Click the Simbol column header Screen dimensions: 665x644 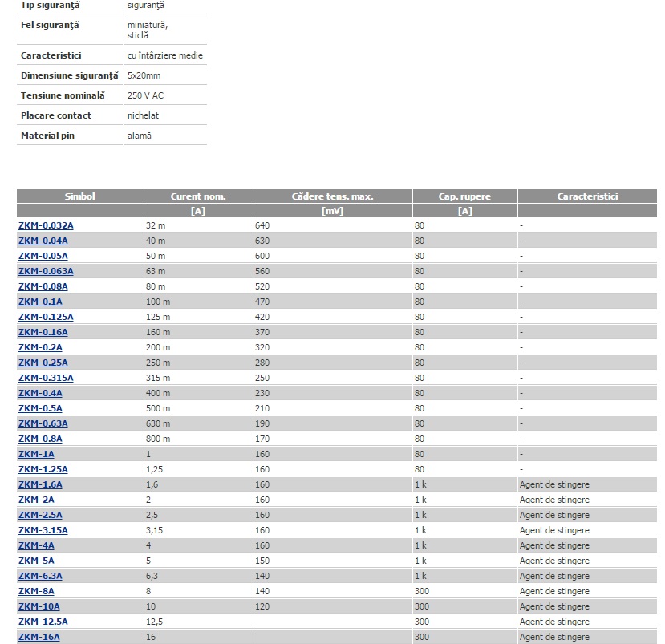(x=80, y=196)
